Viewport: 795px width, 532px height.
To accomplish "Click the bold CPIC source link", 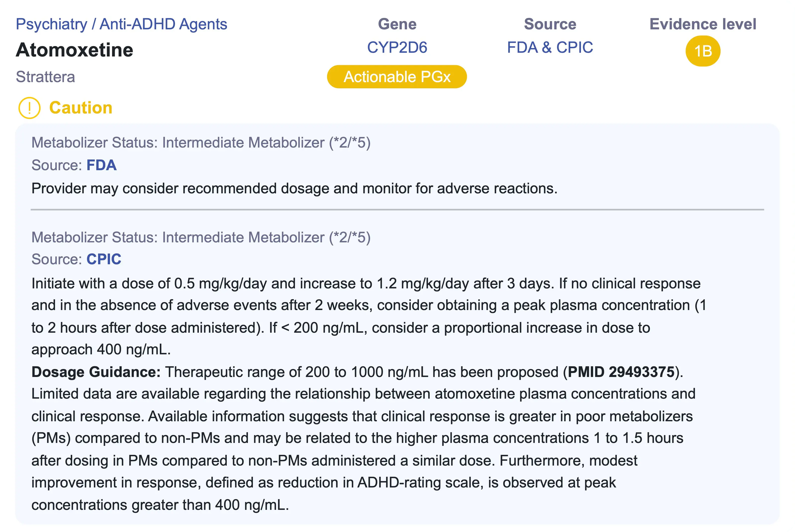I will point(104,259).
